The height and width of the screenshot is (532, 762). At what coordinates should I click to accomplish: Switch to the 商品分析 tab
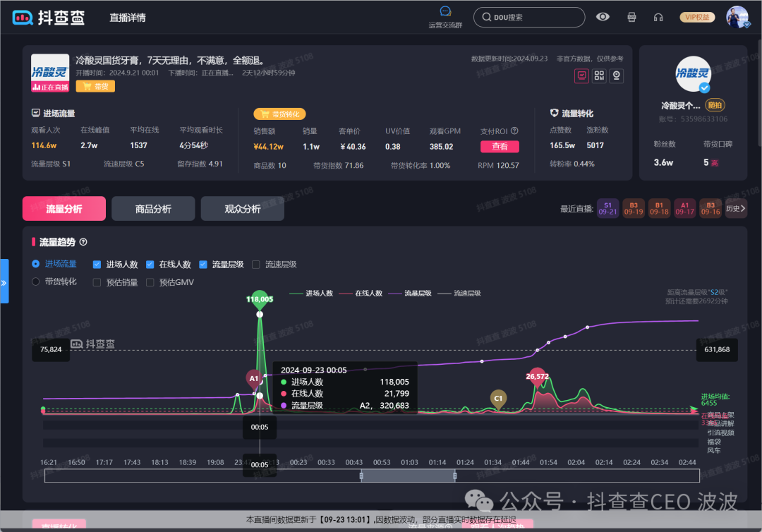tap(153, 208)
